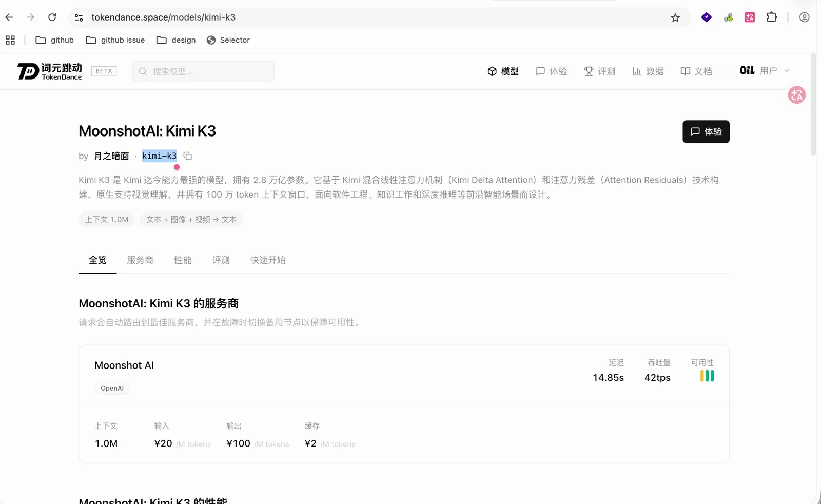Copy the kimi-k3 model ID
The height and width of the screenshot is (504, 821).
(x=188, y=156)
